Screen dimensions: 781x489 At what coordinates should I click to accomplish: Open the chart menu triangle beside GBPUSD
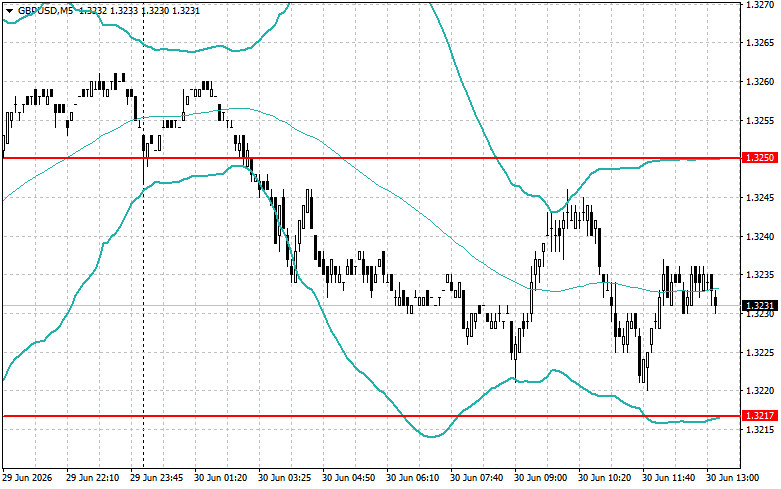[x=9, y=10]
